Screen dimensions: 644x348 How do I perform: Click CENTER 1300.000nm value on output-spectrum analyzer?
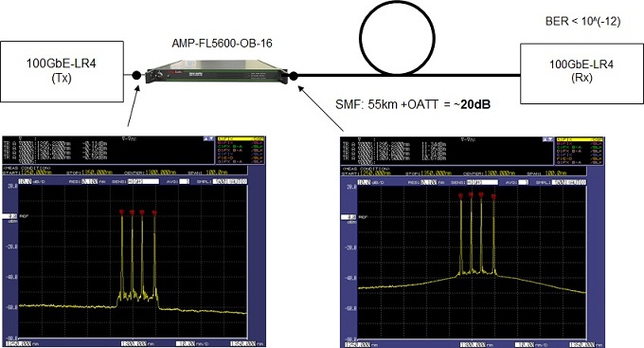[x=499, y=174]
